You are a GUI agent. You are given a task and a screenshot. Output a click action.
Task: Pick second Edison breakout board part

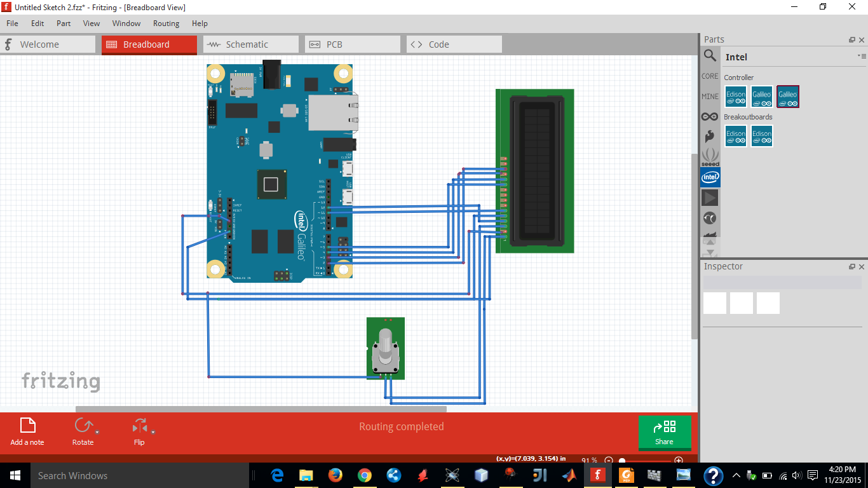coord(762,136)
